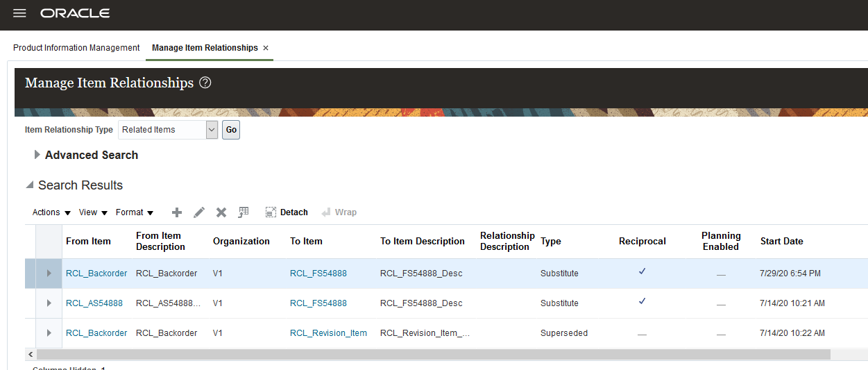This screenshot has width=868, height=370.
Task: Click the Delete (X) toolbar icon
Action: coord(221,212)
